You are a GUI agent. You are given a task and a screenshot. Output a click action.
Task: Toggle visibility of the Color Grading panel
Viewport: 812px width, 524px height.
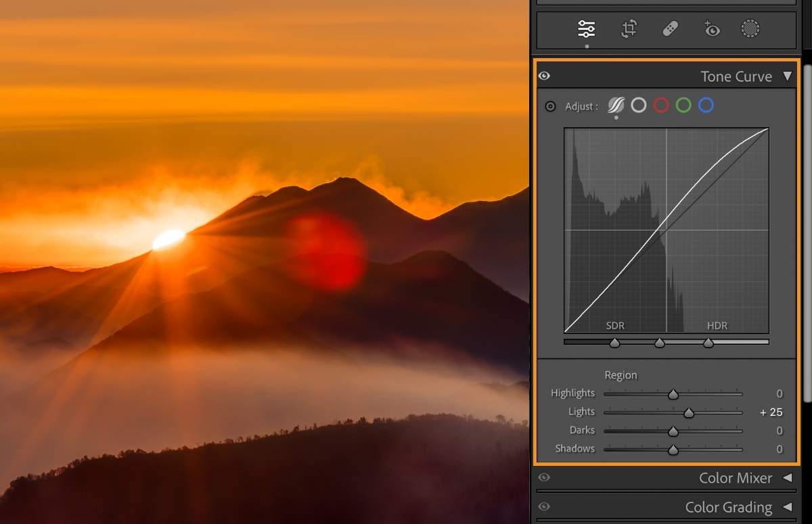(x=544, y=507)
